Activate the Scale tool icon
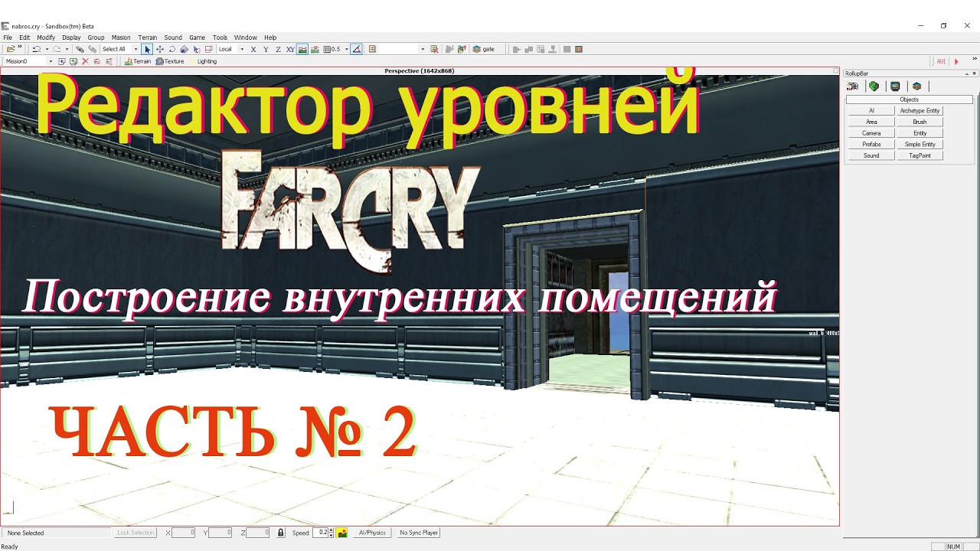The height and width of the screenshot is (551, 980). [184, 49]
